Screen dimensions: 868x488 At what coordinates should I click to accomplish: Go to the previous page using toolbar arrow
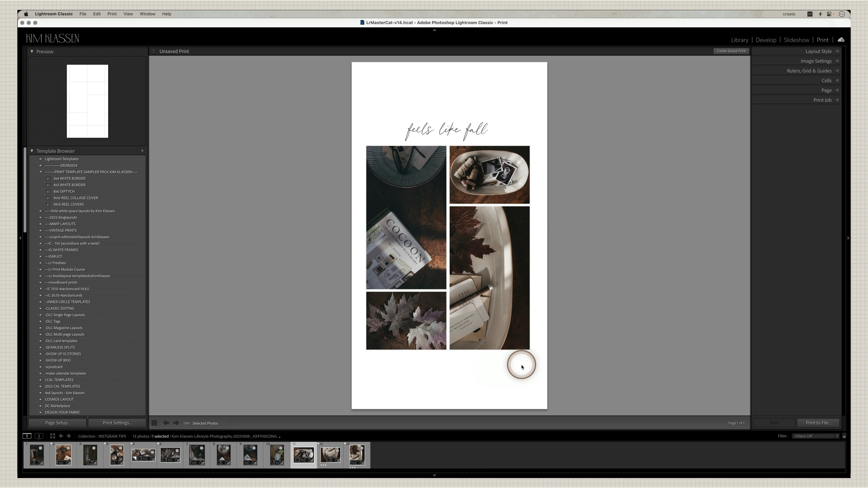pyautogui.click(x=166, y=423)
